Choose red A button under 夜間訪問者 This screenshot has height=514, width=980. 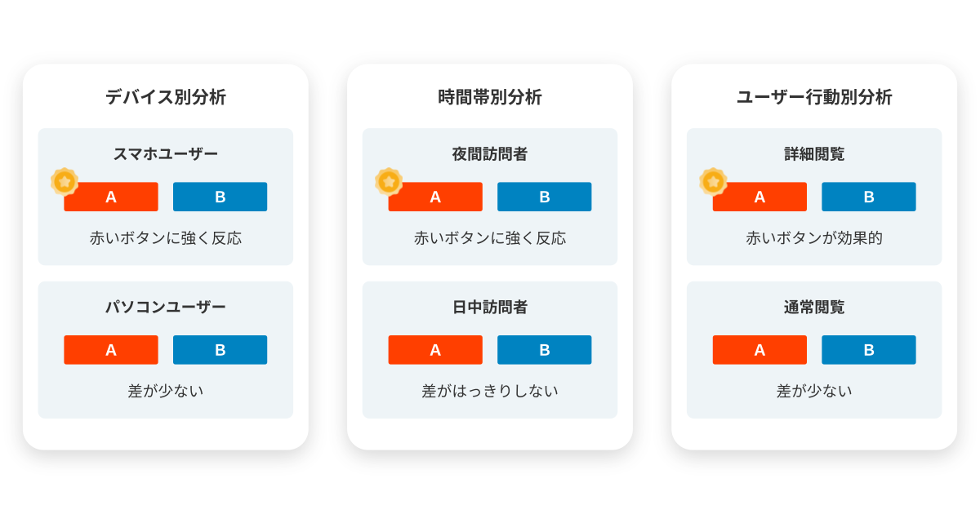click(435, 197)
